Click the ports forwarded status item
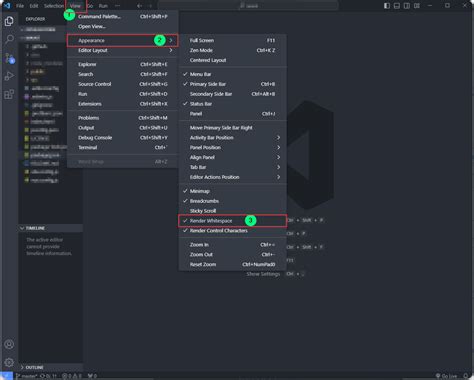The width and height of the screenshot is (474, 380). coord(92,376)
